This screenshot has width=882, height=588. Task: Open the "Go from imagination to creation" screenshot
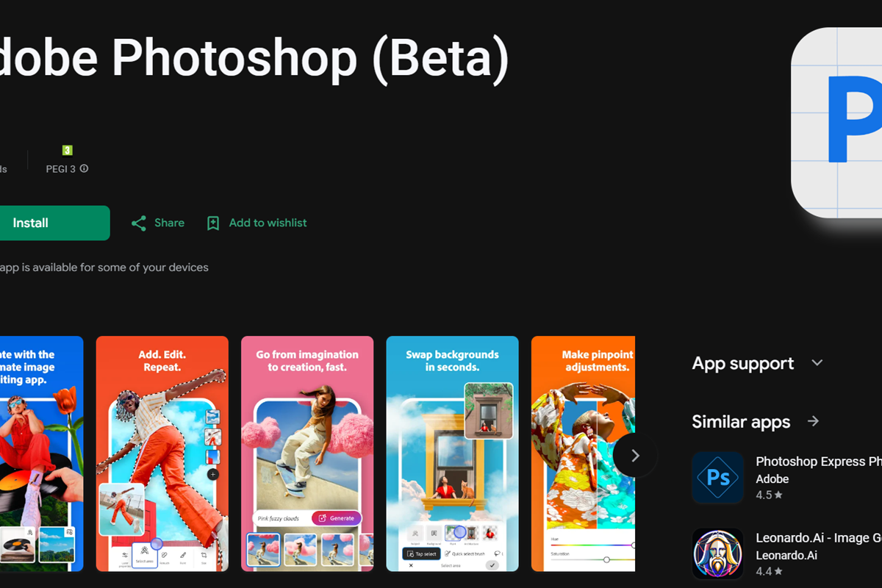(x=307, y=453)
